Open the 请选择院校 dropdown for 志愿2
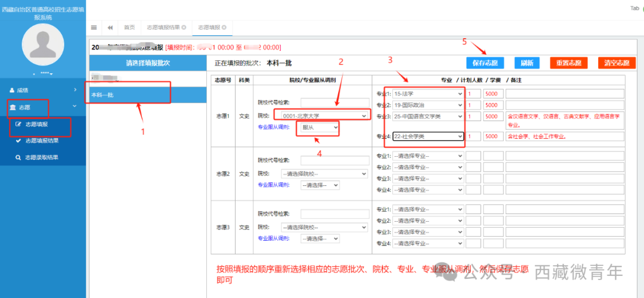Screen dimensions: 644x298 coord(324,173)
